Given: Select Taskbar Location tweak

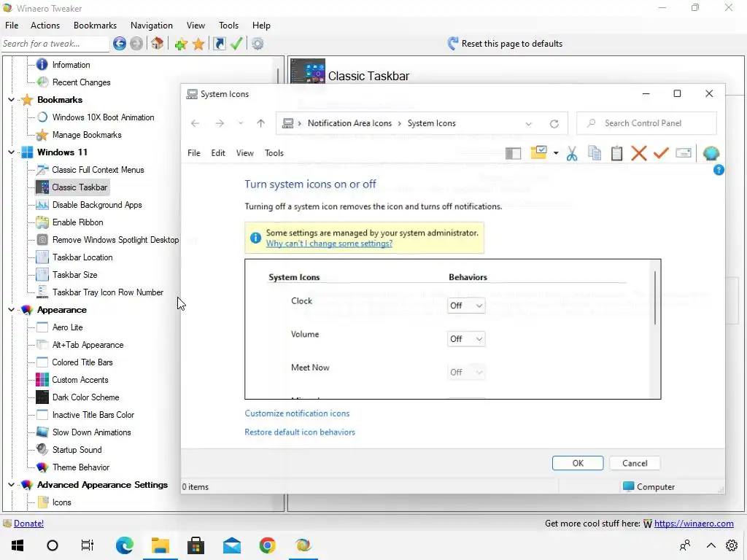Looking at the screenshot, I should coord(82,257).
